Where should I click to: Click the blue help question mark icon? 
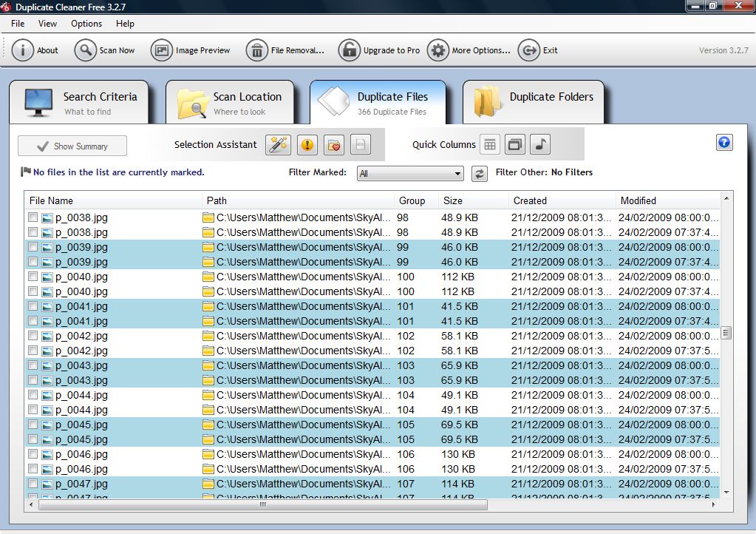(724, 143)
